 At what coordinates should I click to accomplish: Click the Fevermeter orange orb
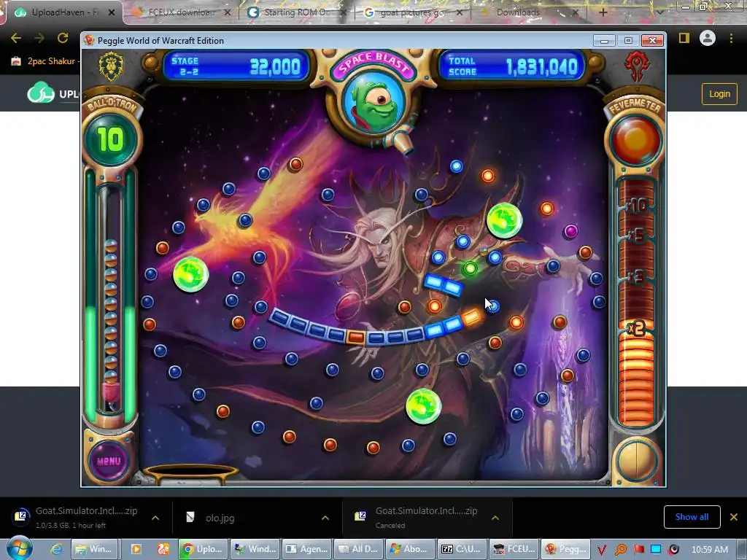point(635,141)
